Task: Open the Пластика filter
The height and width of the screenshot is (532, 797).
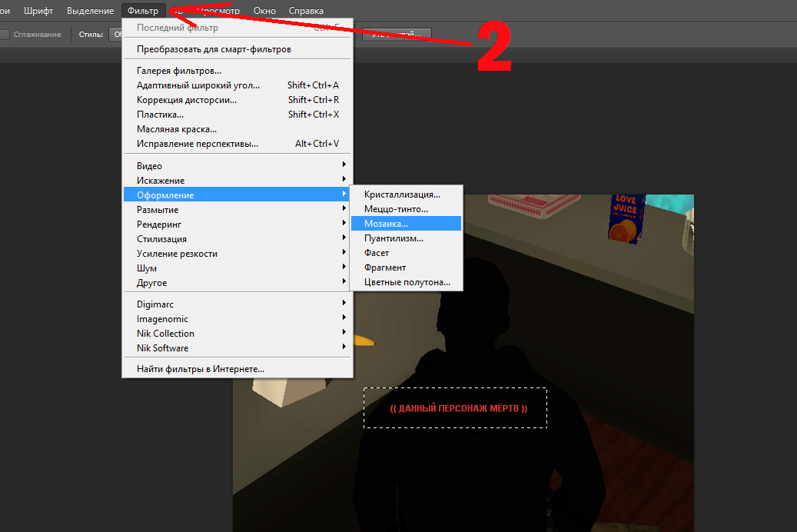Action: click(x=237, y=115)
